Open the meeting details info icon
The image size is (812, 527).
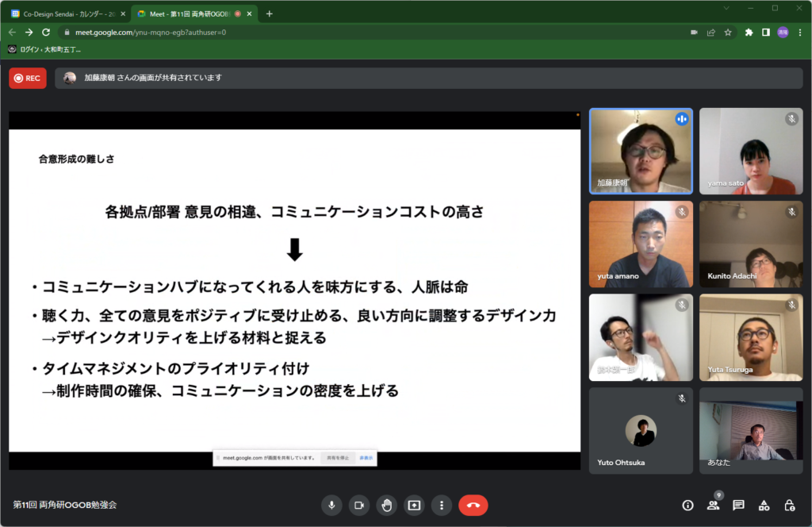(x=688, y=505)
